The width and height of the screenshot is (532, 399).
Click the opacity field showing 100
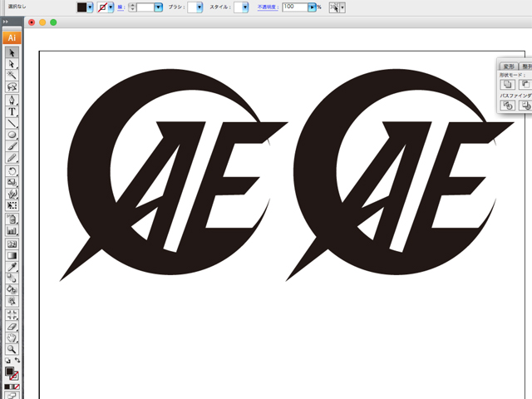pos(295,7)
